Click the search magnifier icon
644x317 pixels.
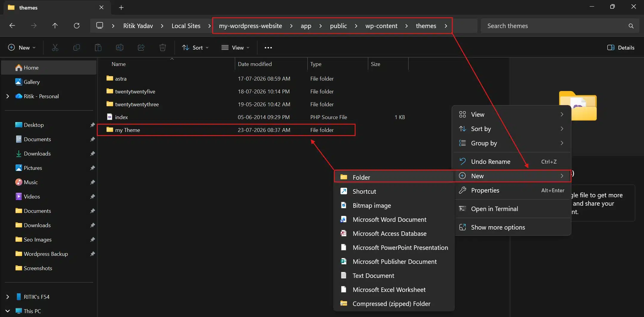(631, 26)
